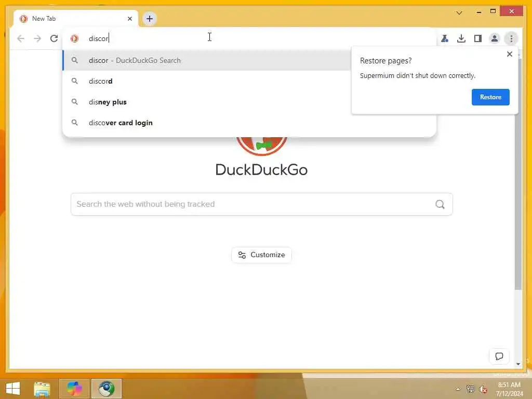The width and height of the screenshot is (532, 399).
Task: Open the tab search chevron
Action: tap(459, 12)
